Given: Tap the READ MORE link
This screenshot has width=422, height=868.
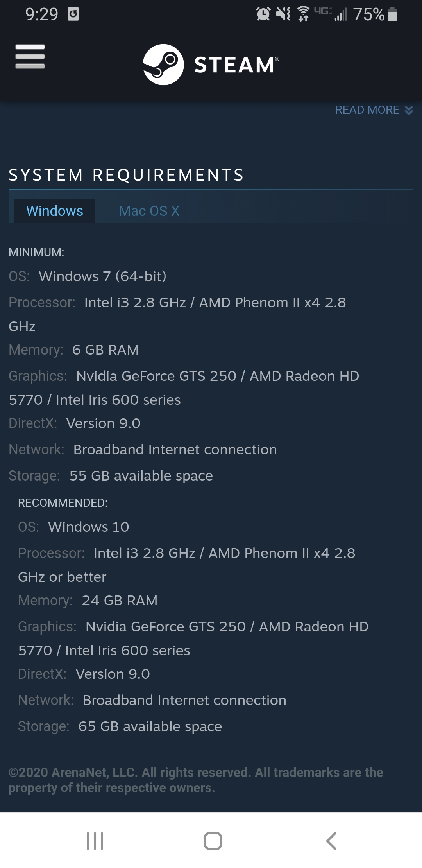Looking at the screenshot, I should (x=366, y=110).
